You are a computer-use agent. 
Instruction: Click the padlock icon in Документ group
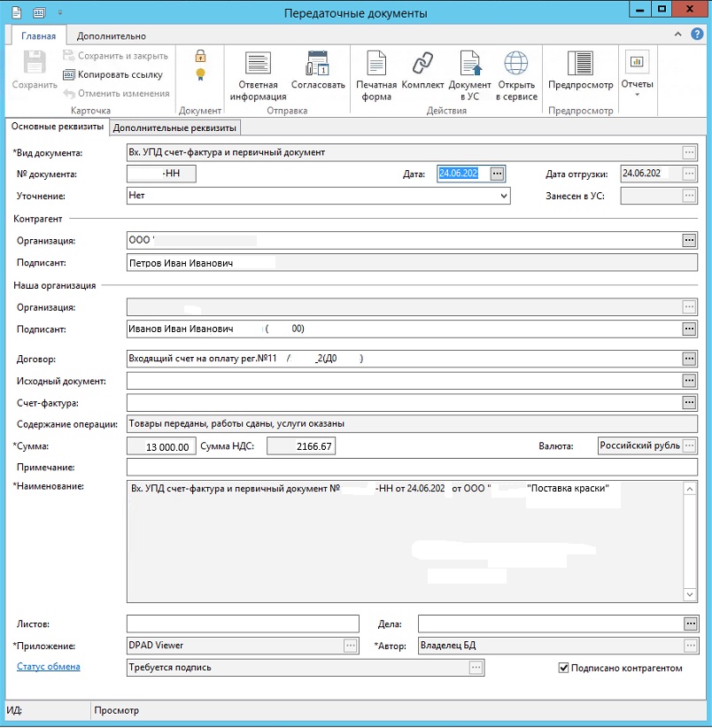click(x=200, y=56)
